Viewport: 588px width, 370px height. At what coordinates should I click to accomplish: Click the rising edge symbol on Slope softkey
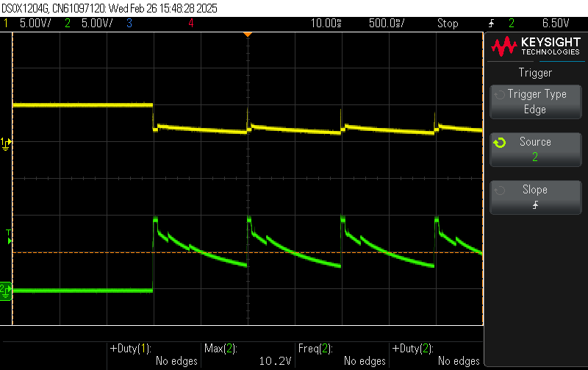point(536,205)
